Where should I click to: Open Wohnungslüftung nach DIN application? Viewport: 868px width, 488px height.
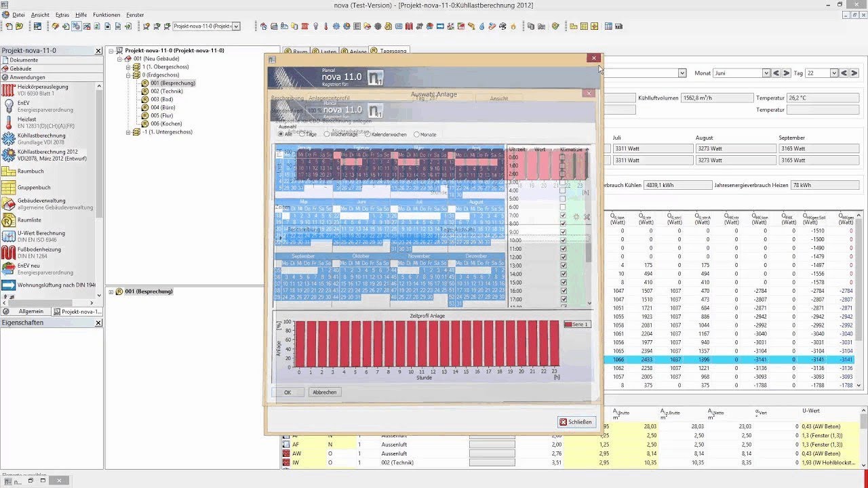pyautogui.click(x=49, y=285)
